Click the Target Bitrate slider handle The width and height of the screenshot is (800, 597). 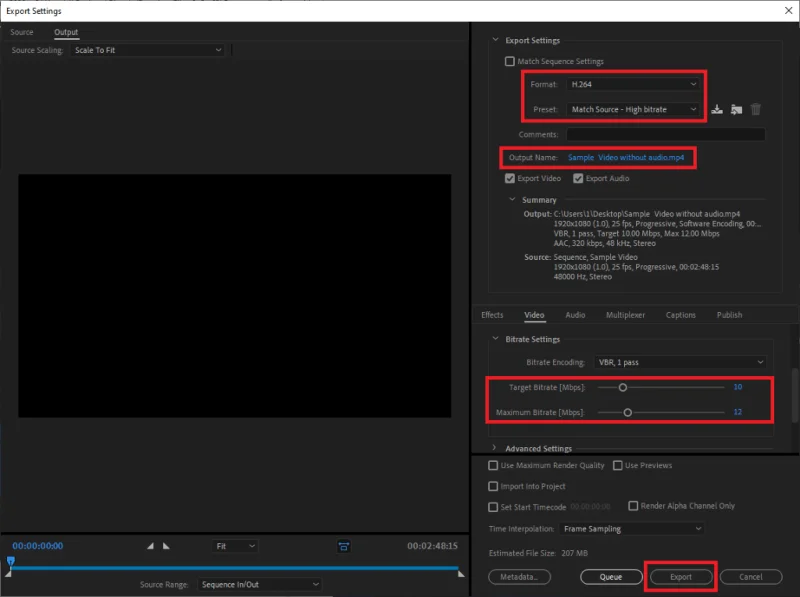click(x=622, y=388)
